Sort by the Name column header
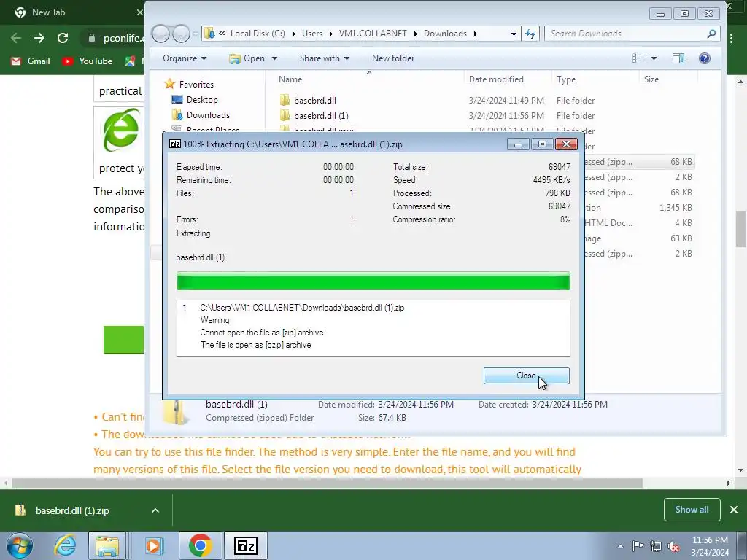Screen dimensions: 747x560 coord(368,79)
